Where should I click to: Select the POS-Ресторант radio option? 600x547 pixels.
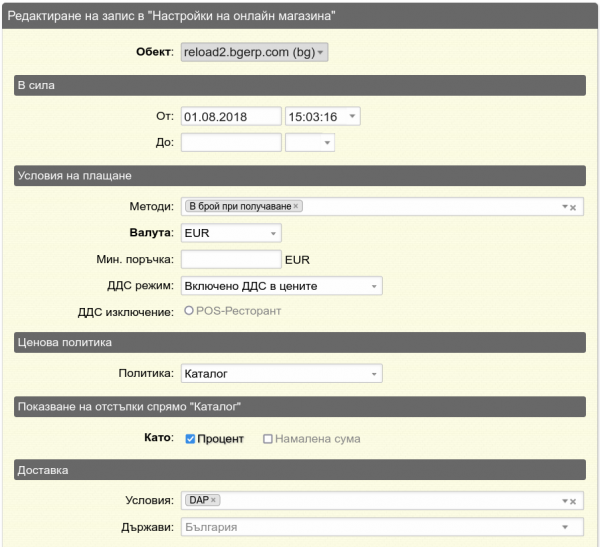pyautogui.click(x=188, y=311)
